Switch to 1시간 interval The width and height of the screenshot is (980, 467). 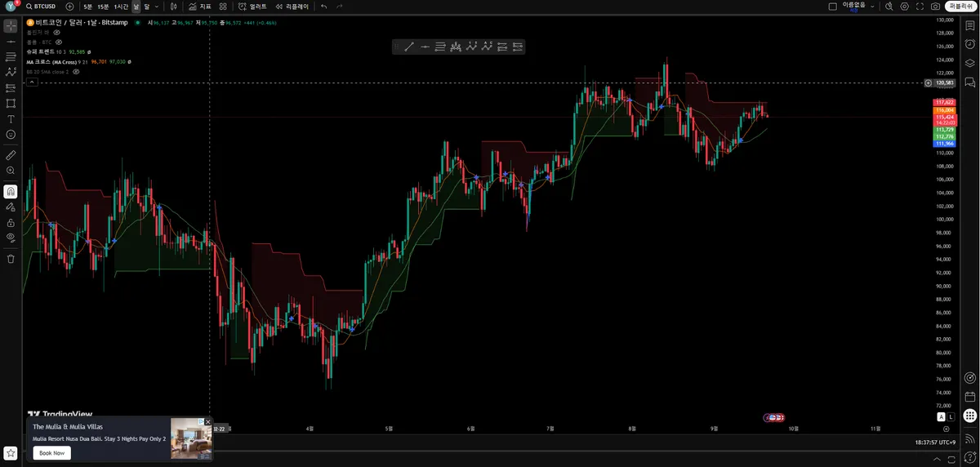(x=121, y=6)
